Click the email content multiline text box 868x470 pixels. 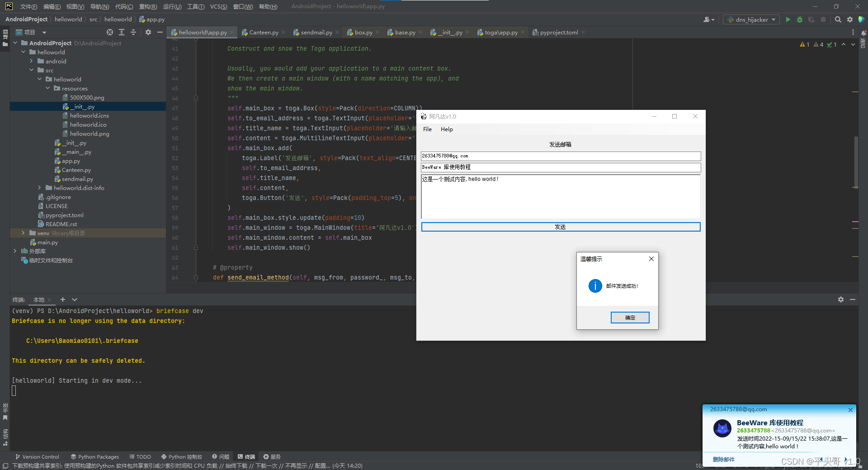point(561,196)
